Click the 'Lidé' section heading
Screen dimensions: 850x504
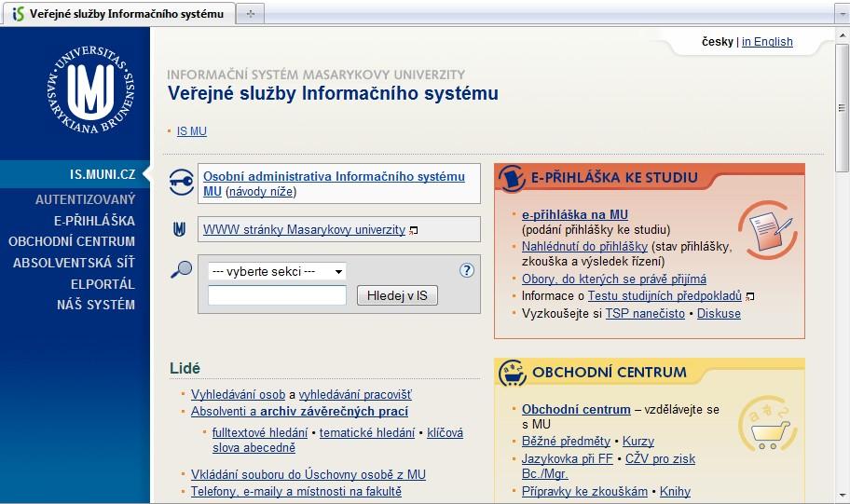(x=185, y=368)
